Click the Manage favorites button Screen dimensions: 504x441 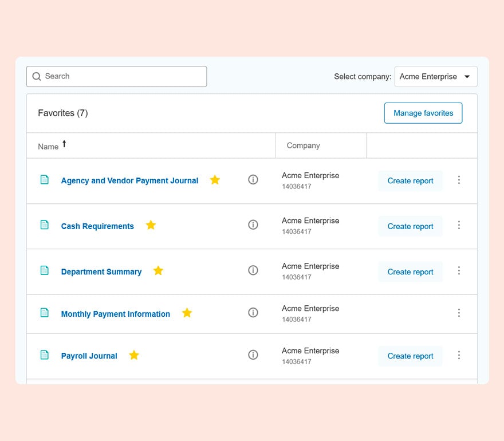pyautogui.click(x=423, y=113)
